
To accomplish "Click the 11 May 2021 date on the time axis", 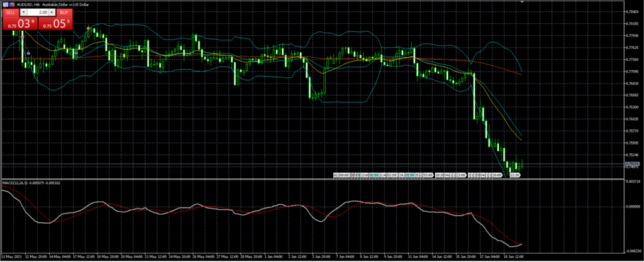I will (x=13, y=257).
